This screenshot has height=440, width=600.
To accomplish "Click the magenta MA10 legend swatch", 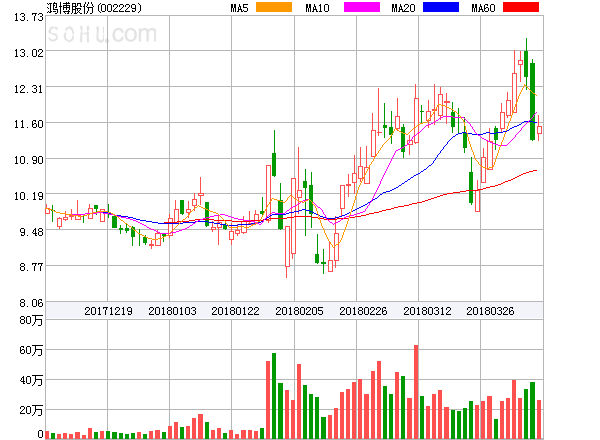I will [362, 7].
